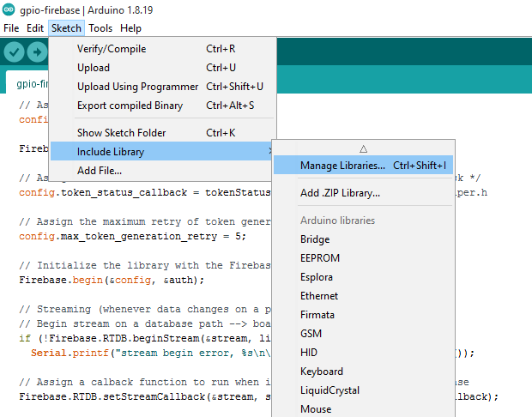This screenshot has width=532, height=417.
Task: Open the File menu
Action: coord(11,28)
